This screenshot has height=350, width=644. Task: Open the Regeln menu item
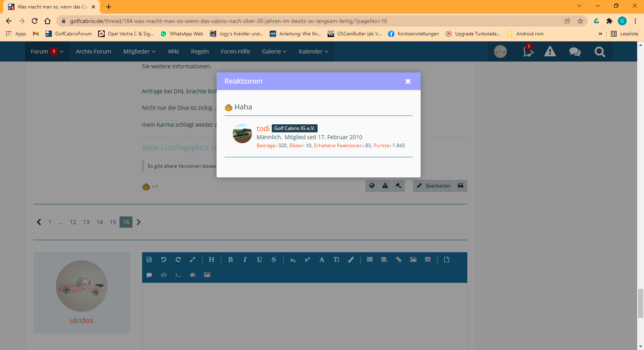(200, 51)
